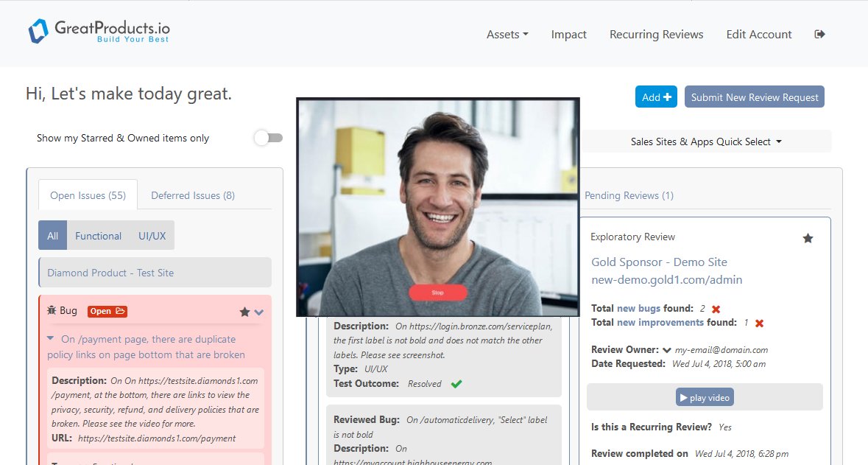Click the red Open status badge
Image resolution: width=868 pixels, height=465 pixels.
pyautogui.click(x=107, y=311)
